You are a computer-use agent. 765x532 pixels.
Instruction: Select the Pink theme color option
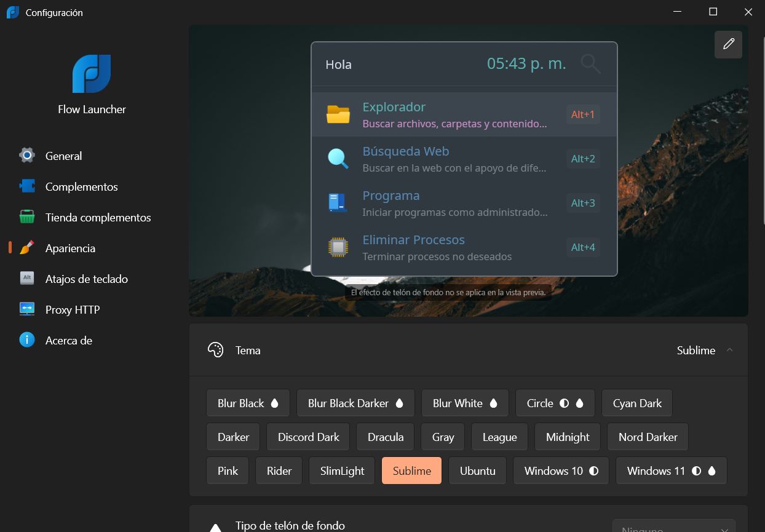[228, 471]
